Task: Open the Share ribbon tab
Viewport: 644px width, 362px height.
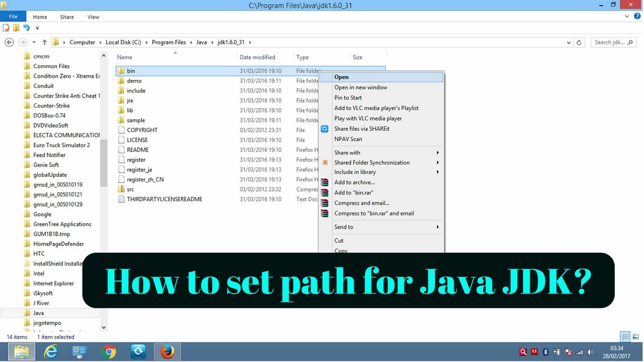Action: [67, 17]
